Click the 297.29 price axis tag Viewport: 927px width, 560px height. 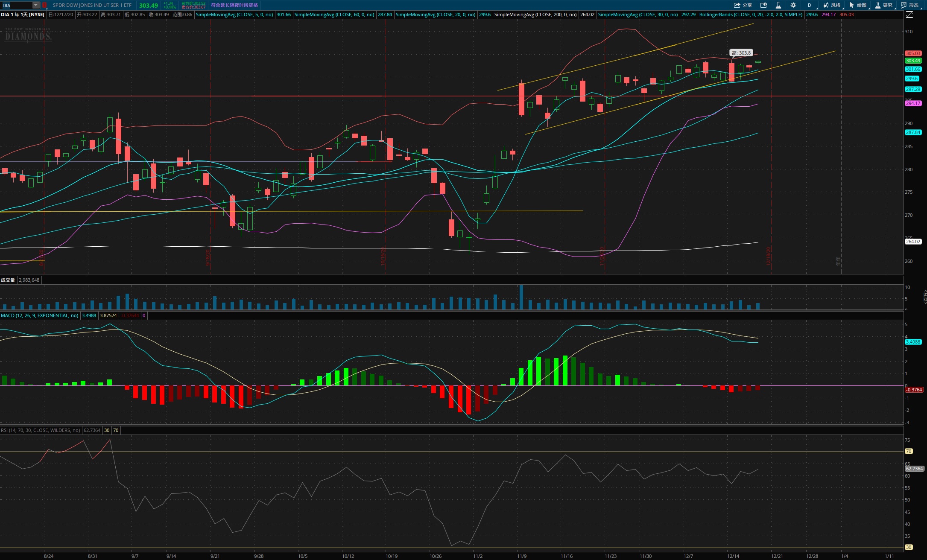[913, 89]
